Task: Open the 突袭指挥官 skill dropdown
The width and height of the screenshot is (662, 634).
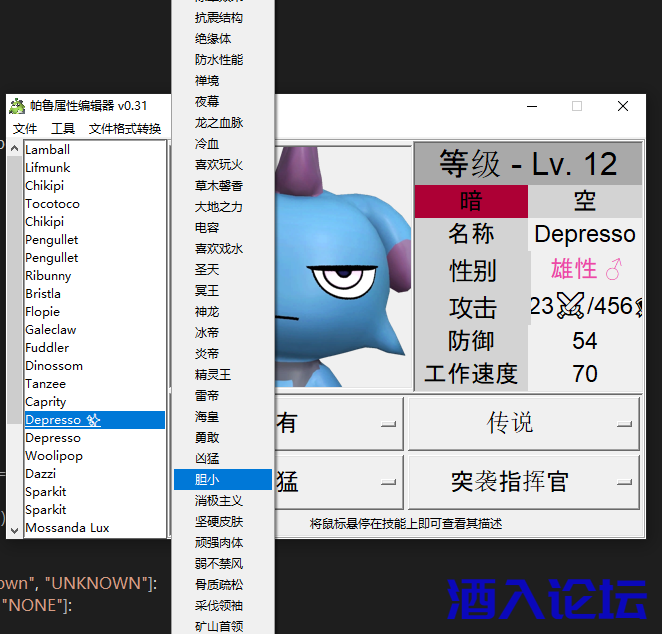Action: 524,482
